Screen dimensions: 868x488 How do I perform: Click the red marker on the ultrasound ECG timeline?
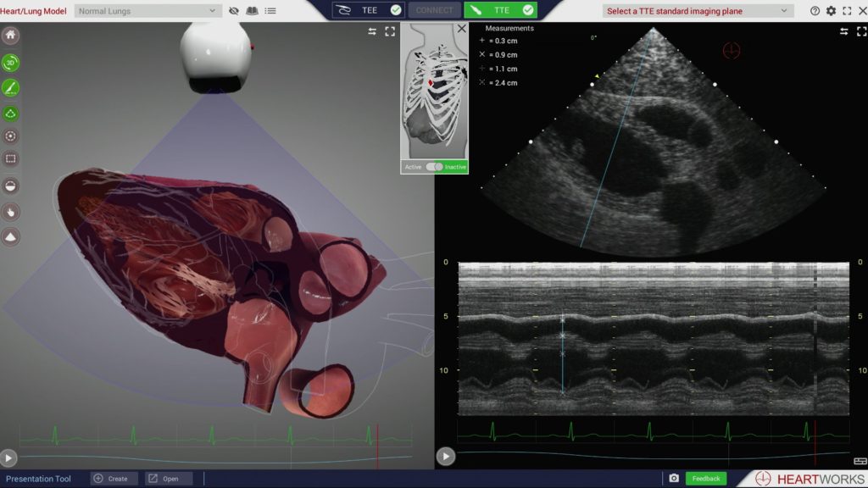(x=815, y=430)
